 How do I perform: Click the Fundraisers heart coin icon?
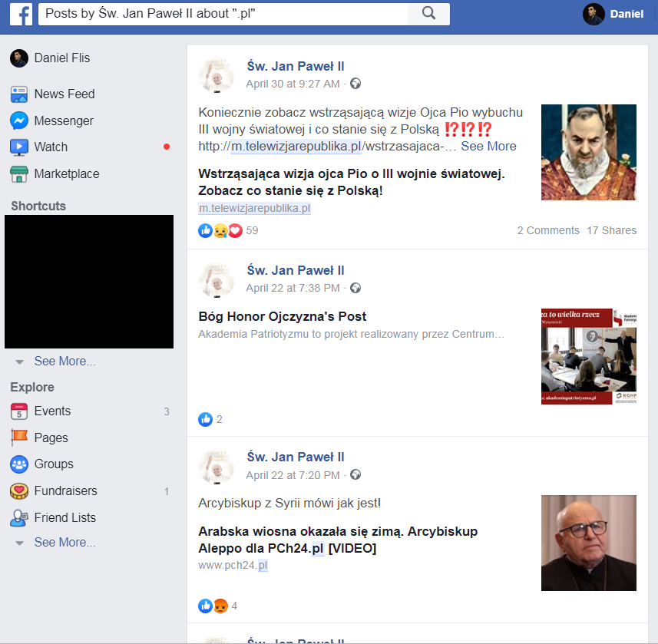tap(19, 490)
